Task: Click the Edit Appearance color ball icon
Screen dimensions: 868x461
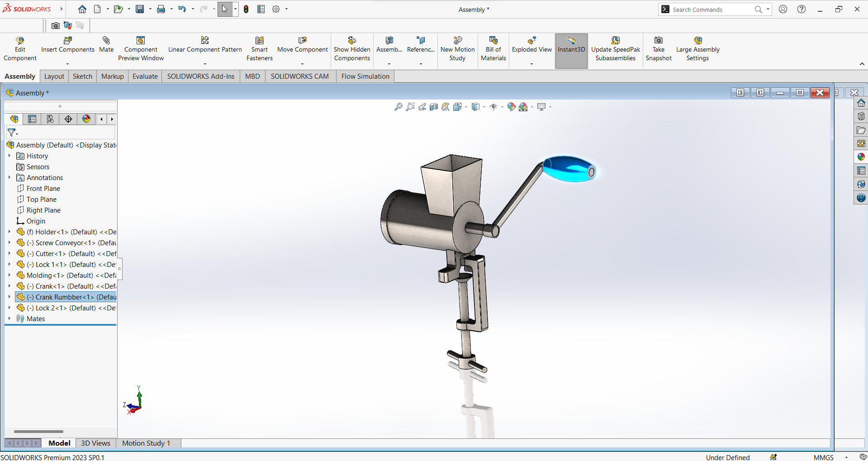Action: (511, 107)
